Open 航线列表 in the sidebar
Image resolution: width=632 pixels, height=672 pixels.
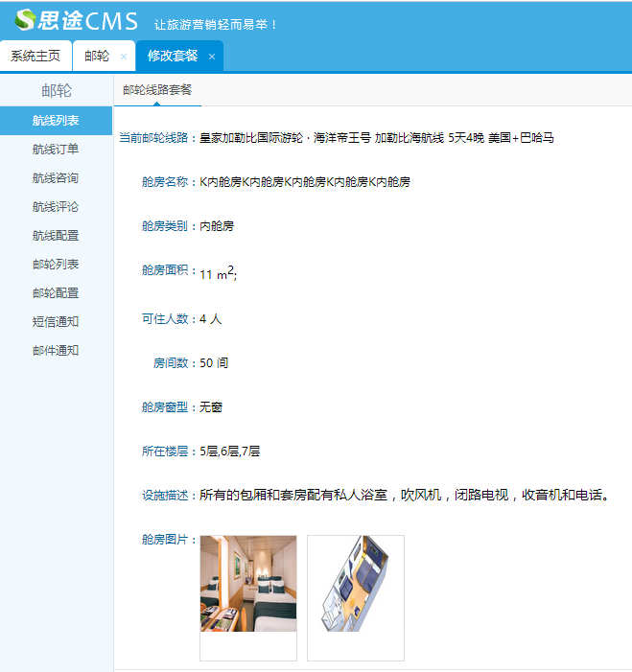click(x=56, y=121)
